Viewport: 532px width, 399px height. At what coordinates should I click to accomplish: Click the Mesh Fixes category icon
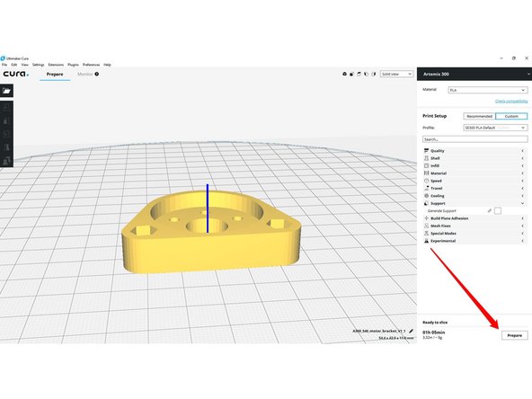tap(427, 226)
